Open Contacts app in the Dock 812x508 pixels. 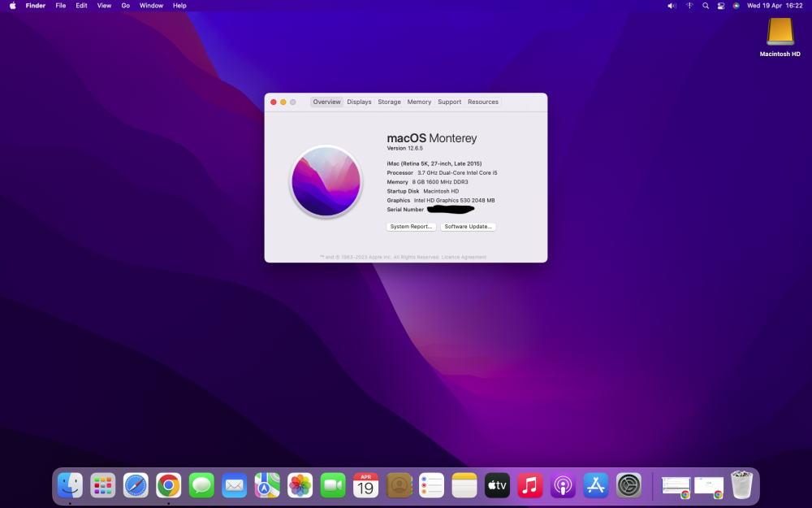tap(399, 486)
